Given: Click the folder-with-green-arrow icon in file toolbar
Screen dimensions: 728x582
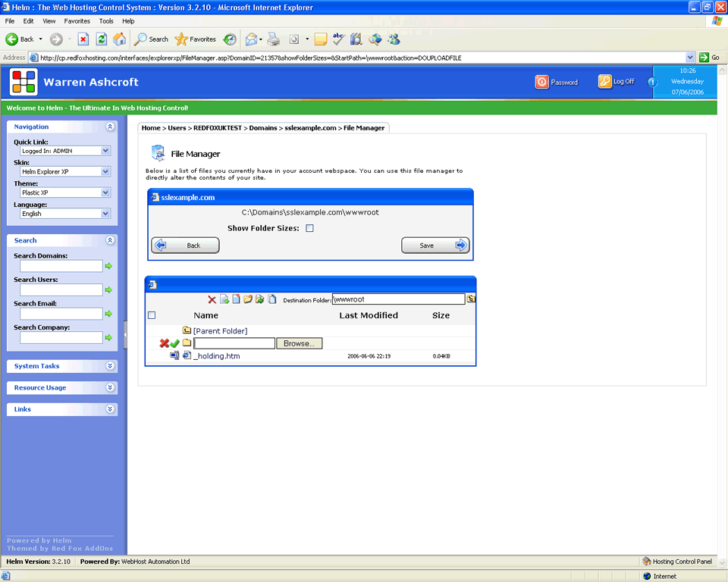Looking at the screenshot, I should coord(259,299).
